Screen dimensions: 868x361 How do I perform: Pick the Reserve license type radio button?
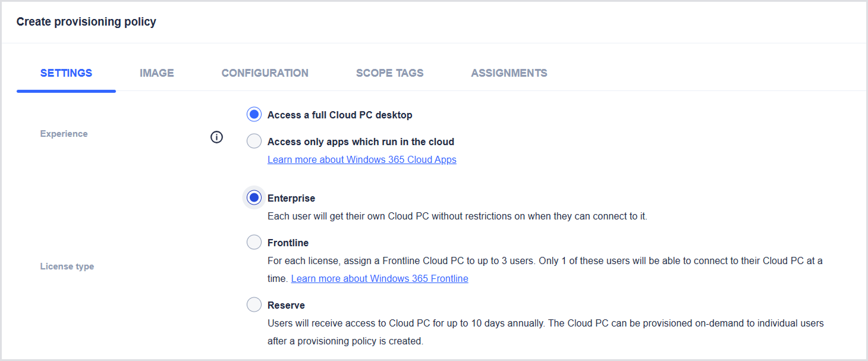coord(254,305)
